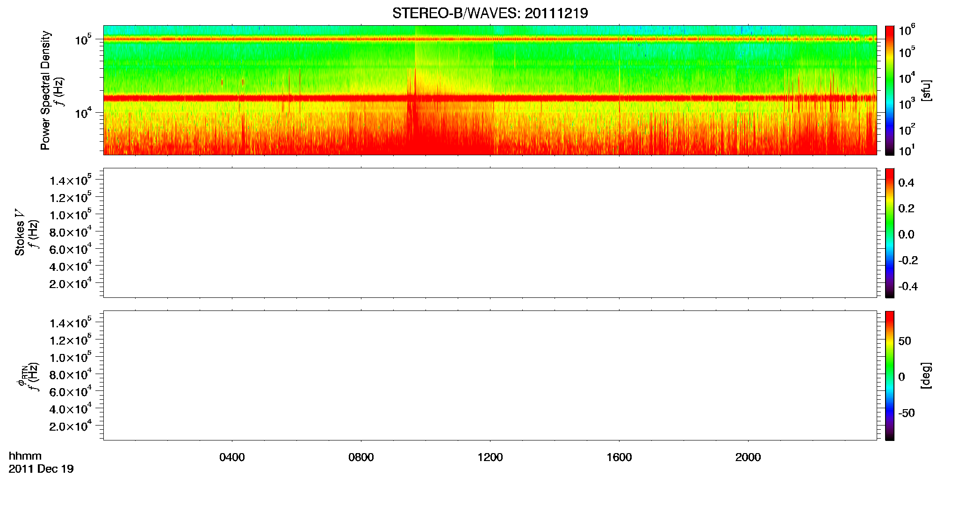Screen dimensions: 980x505
Task: Click the 1.4×10^5 tick on Stokes V axis
Action: point(71,180)
